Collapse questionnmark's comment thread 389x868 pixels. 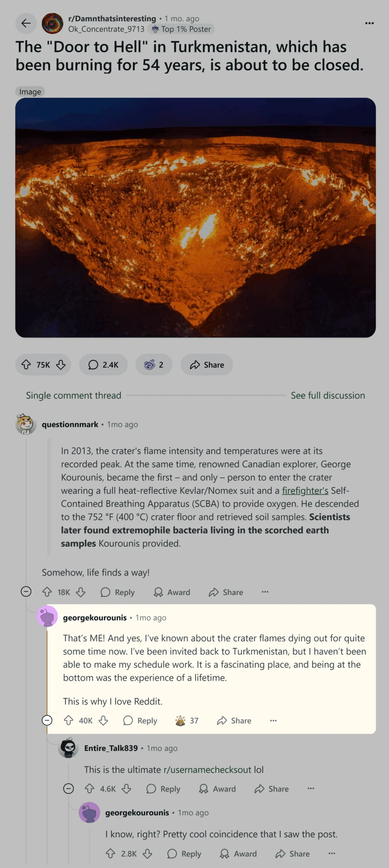(26, 592)
